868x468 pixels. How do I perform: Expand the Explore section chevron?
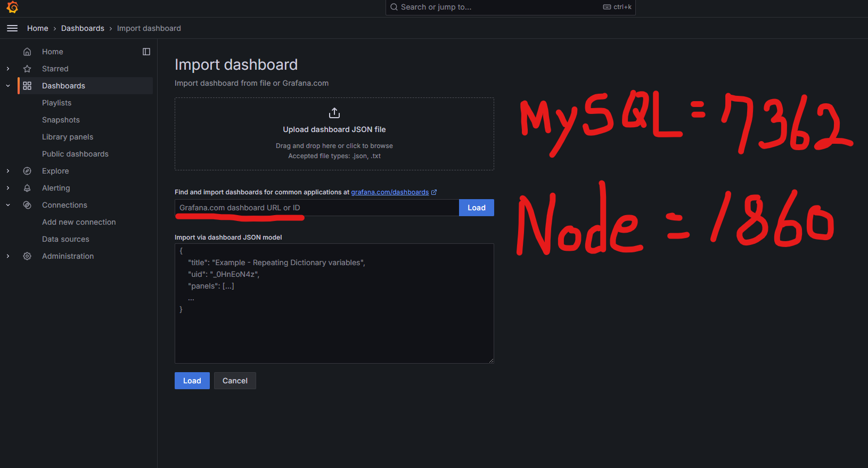pyautogui.click(x=8, y=171)
